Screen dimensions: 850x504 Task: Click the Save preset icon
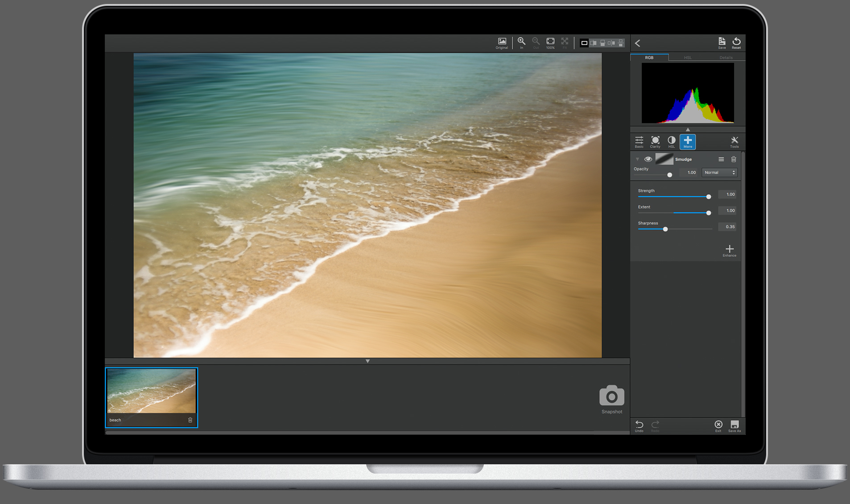tap(722, 43)
